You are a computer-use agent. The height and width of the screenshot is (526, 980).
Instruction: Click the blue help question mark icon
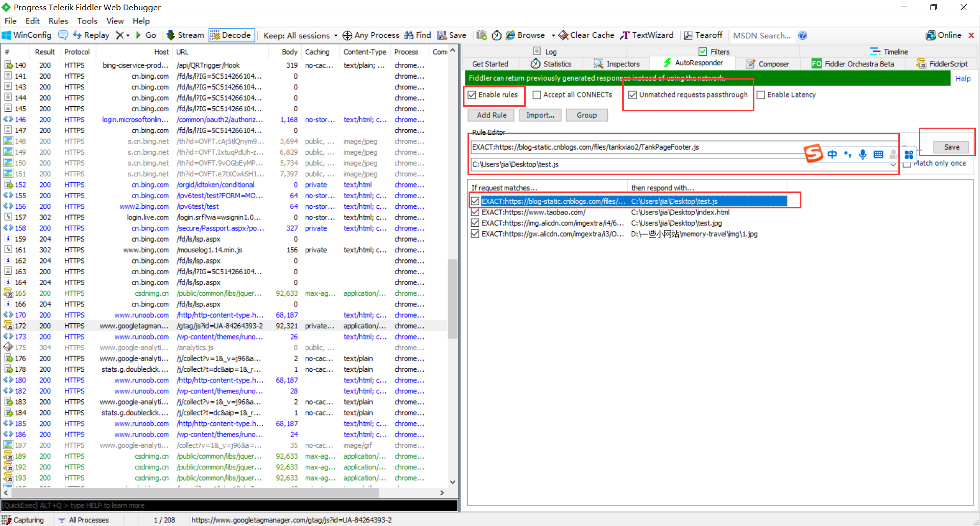point(802,35)
